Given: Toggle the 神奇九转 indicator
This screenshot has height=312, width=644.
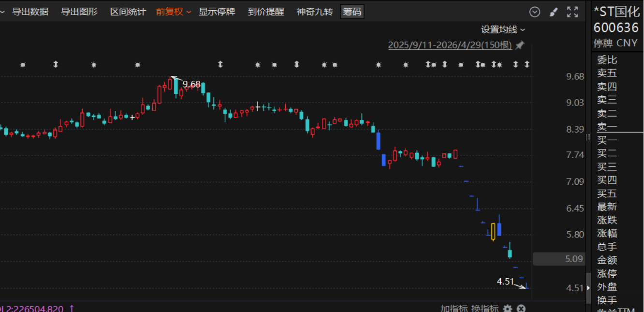Looking at the screenshot, I should tap(315, 12).
